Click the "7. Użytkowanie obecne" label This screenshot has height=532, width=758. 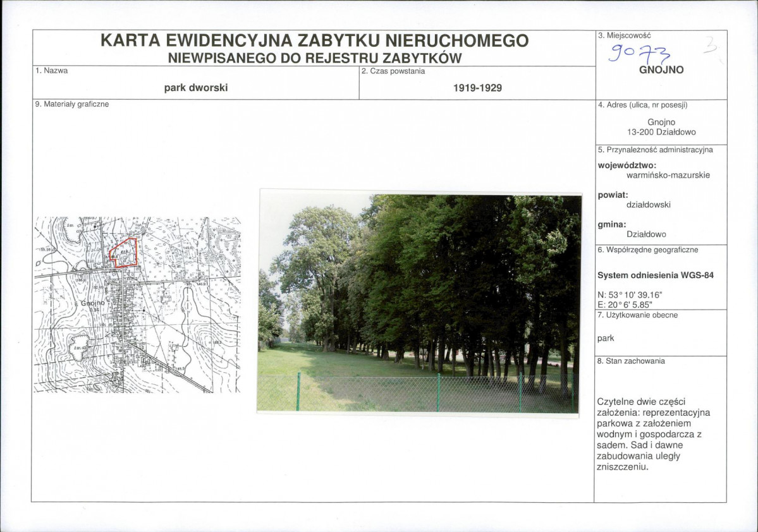pyautogui.click(x=638, y=315)
